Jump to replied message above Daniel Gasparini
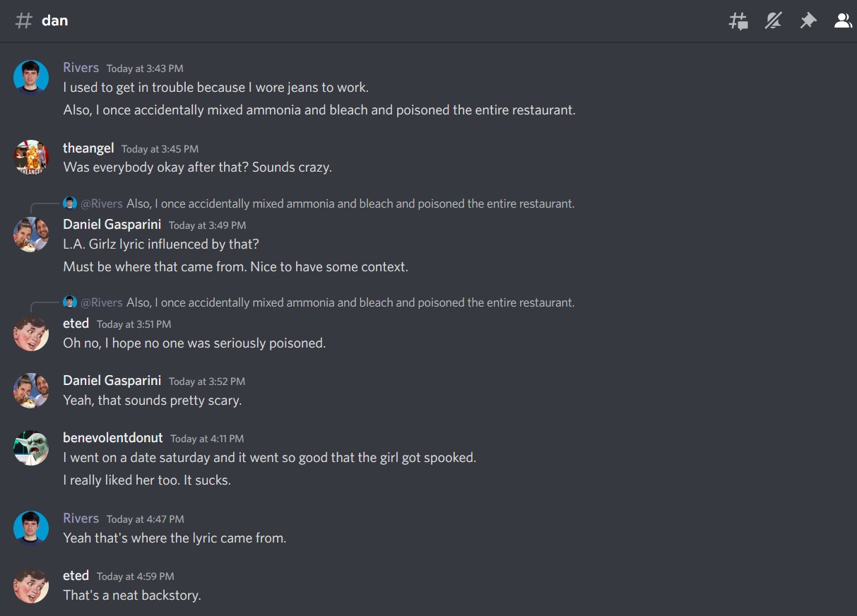857x616 pixels. (x=350, y=203)
